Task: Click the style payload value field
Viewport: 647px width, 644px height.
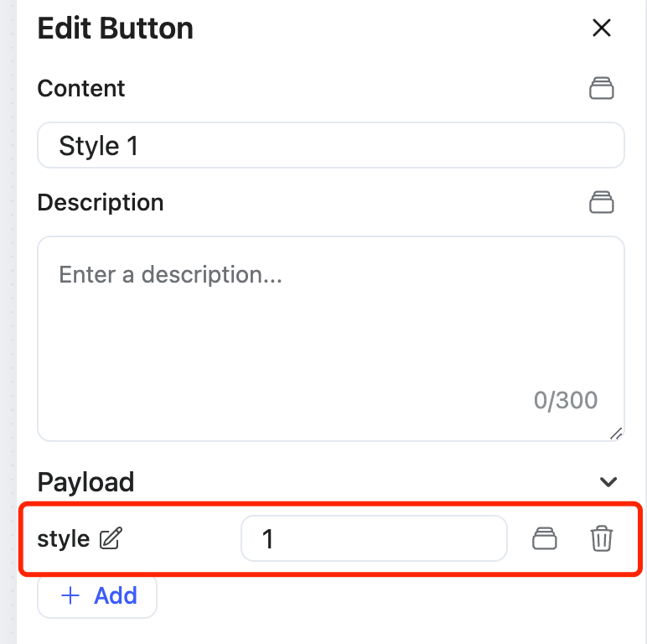Action: 374,538
